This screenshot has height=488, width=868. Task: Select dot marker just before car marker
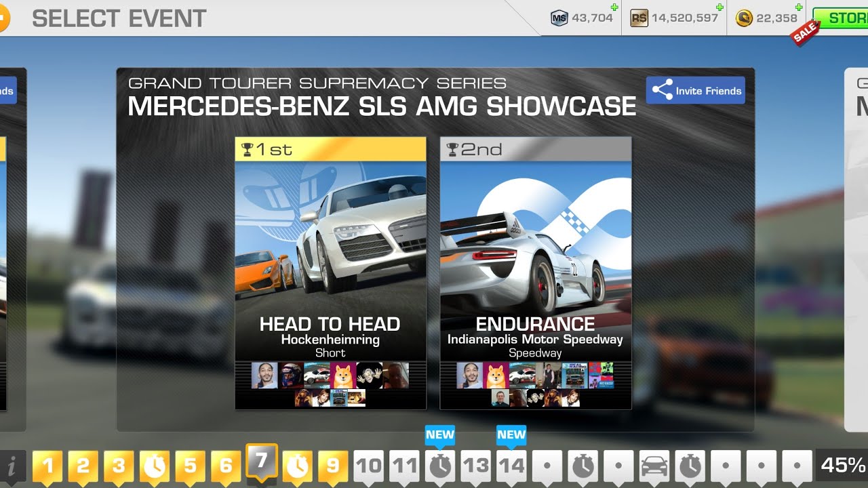[618, 466]
